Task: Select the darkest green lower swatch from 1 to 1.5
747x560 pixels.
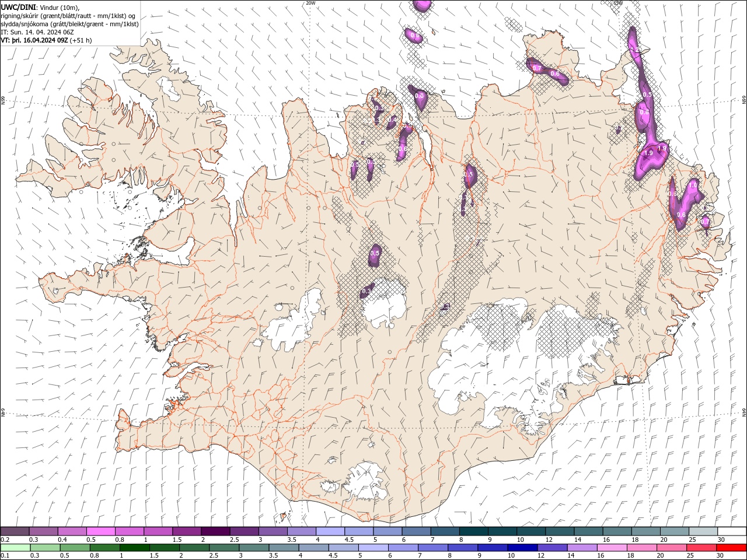Action: click(x=134, y=548)
